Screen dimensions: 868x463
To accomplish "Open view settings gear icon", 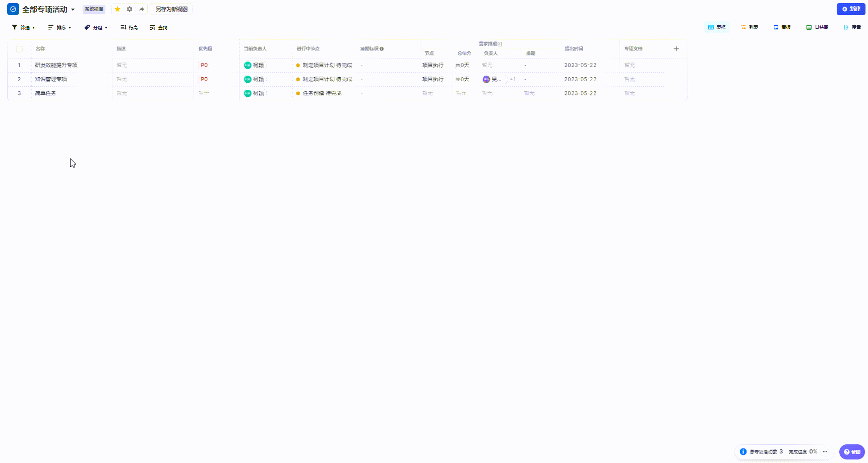I will pyautogui.click(x=130, y=9).
